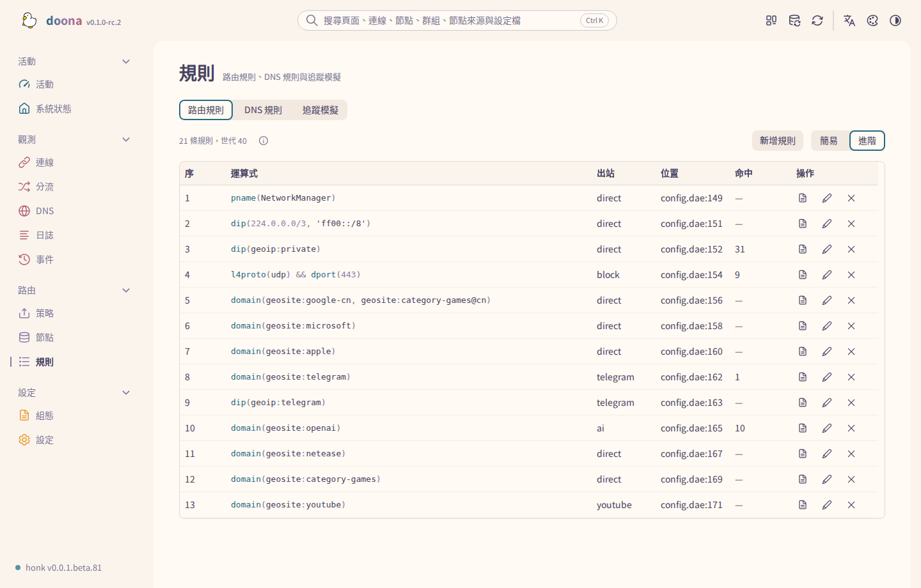Switch to 進階 (advanced) view mode
921x588 pixels.
pyautogui.click(x=867, y=141)
